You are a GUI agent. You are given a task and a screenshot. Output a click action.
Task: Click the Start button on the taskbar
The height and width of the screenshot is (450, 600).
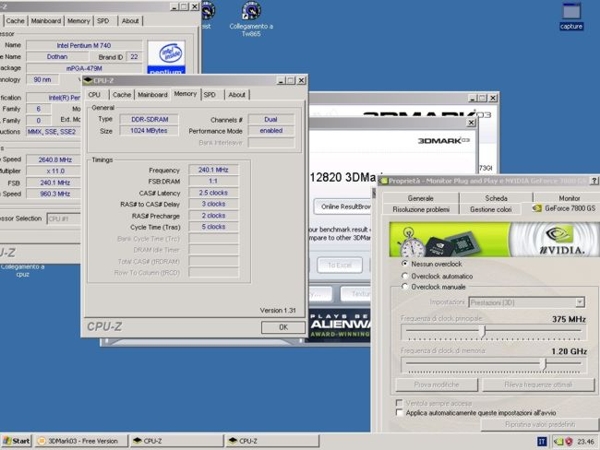point(16,441)
